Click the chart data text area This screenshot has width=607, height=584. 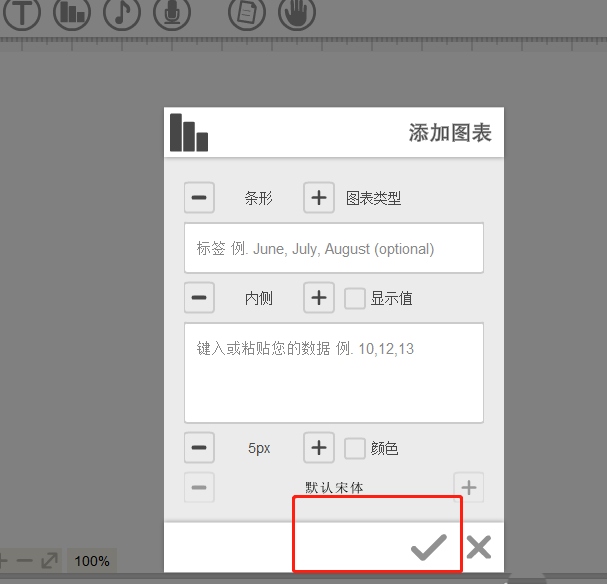(x=334, y=373)
